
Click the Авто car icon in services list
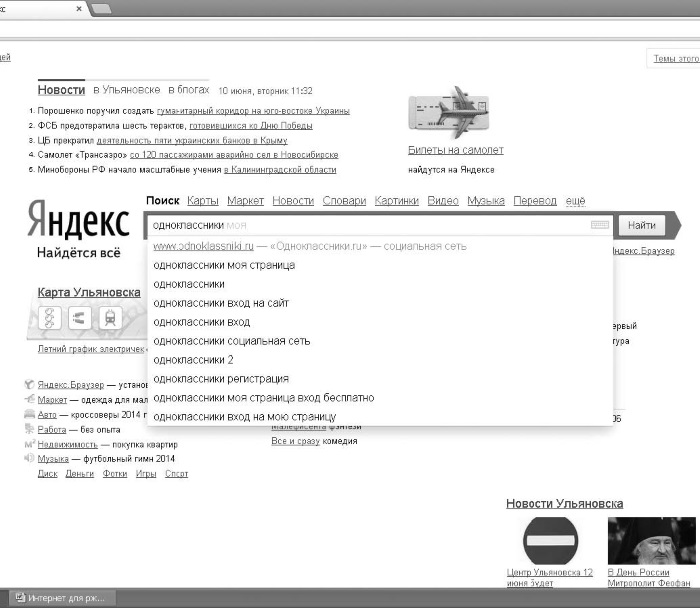tap(29, 414)
